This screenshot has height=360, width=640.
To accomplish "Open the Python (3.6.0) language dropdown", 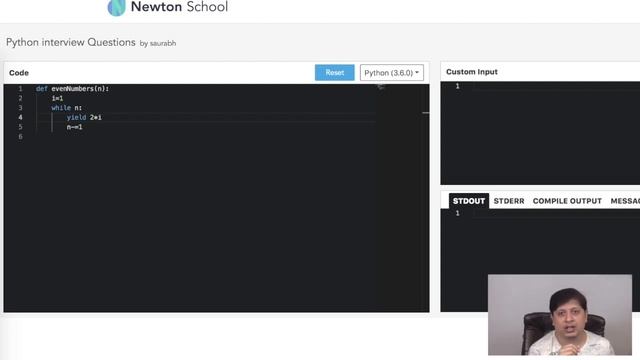I will 391,73.
